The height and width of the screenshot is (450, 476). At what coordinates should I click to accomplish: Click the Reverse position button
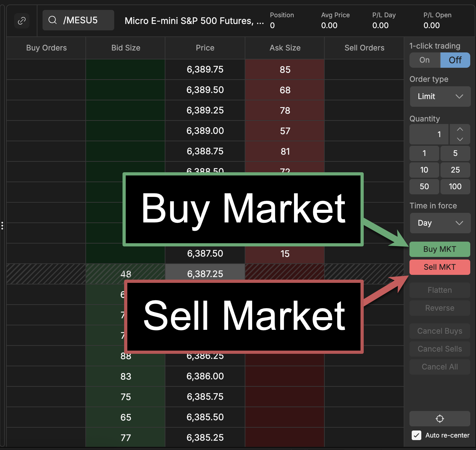[x=440, y=308]
